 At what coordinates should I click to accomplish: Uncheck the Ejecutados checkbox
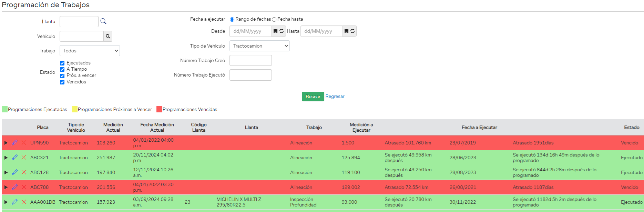62,63
